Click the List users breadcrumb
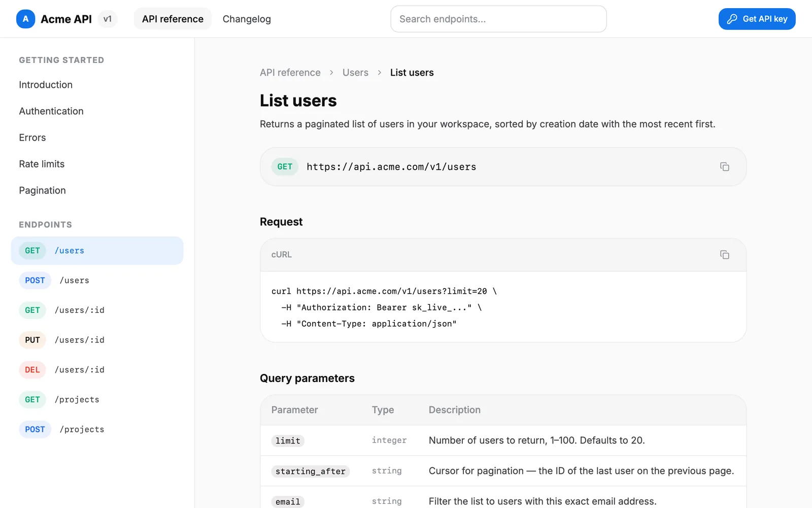Screen dimensions: 812x508 [412, 73]
